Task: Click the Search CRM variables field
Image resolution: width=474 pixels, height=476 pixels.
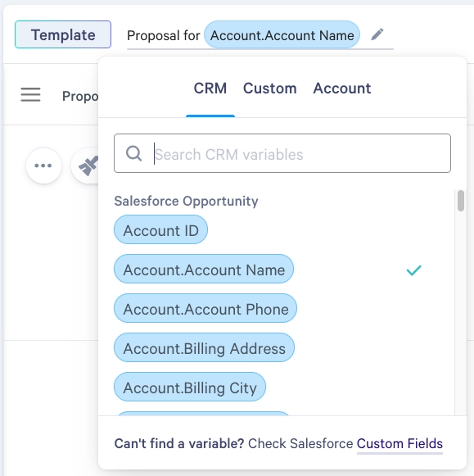Action: click(282, 153)
